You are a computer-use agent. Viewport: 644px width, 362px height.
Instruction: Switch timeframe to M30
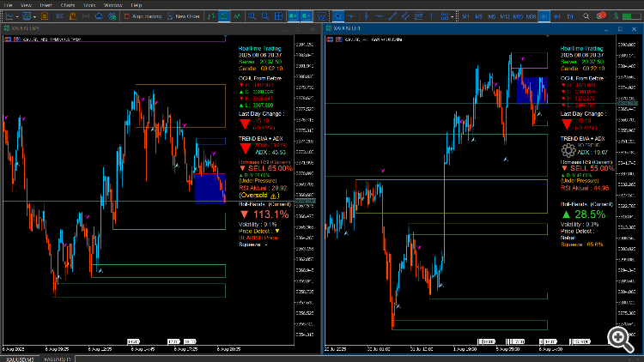(x=531, y=16)
